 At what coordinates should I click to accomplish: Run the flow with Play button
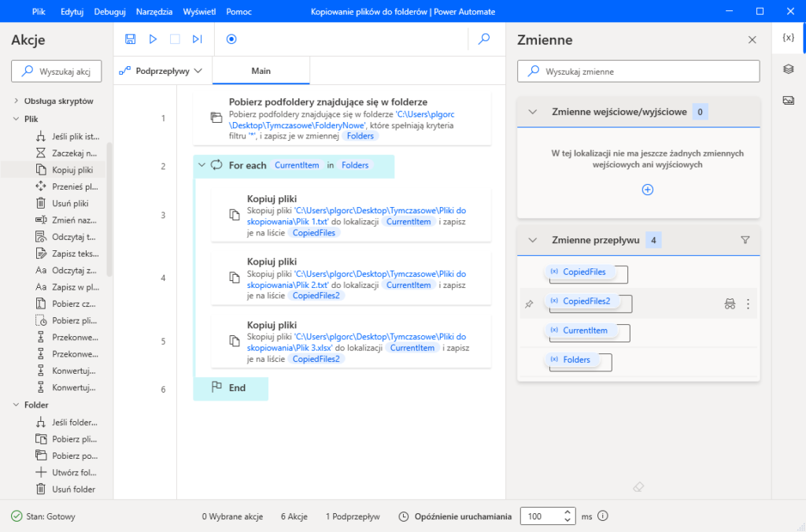pyautogui.click(x=153, y=39)
